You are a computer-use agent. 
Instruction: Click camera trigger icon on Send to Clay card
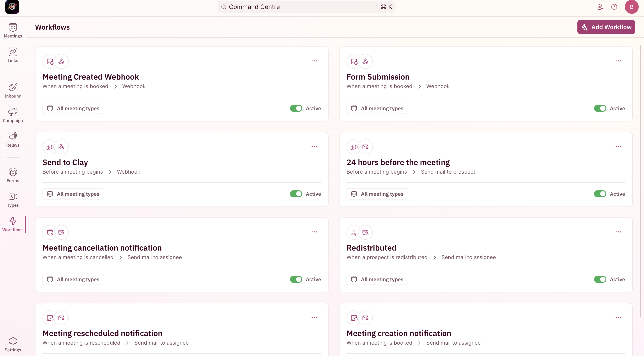coord(50,147)
